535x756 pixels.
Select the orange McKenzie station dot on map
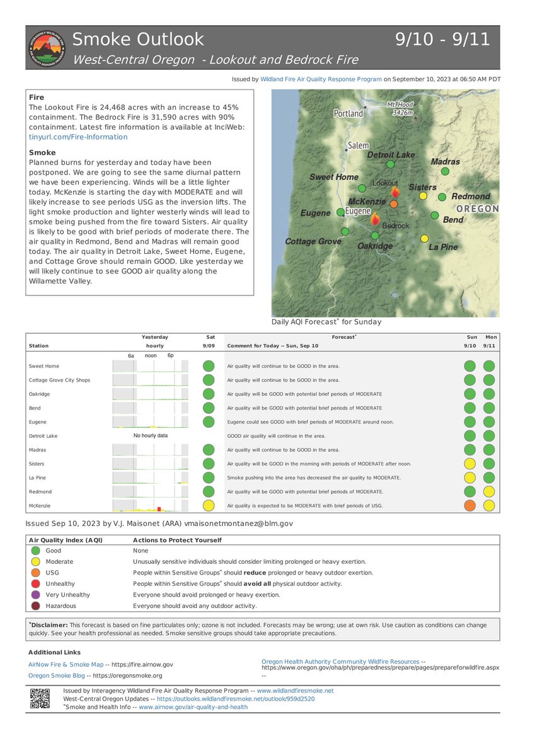[x=394, y=204]
